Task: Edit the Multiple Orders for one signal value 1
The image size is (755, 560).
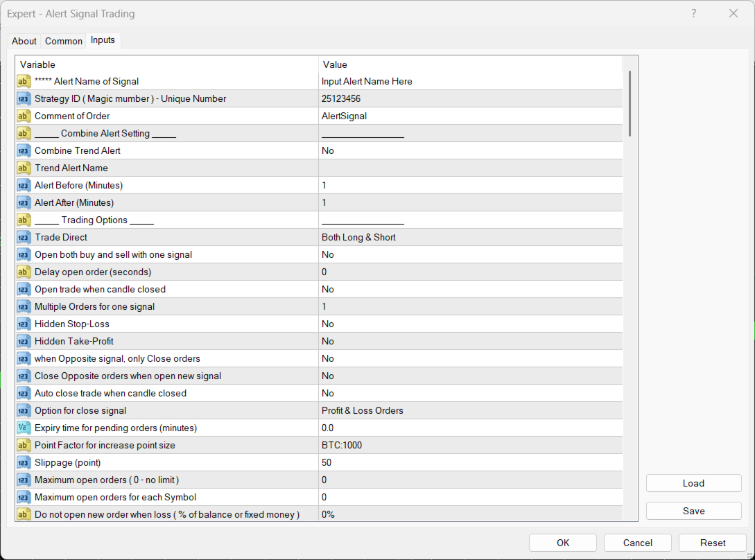Action: tap(471, 307)
